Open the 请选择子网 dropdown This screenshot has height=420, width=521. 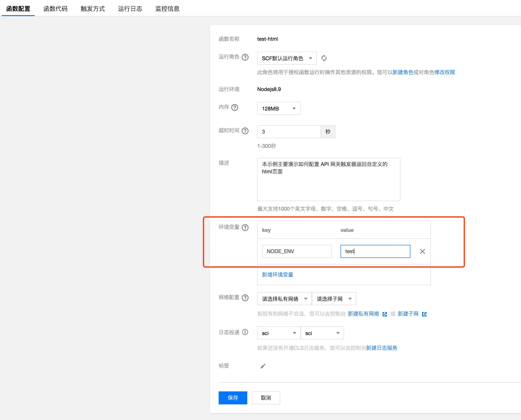pos(334,299)
